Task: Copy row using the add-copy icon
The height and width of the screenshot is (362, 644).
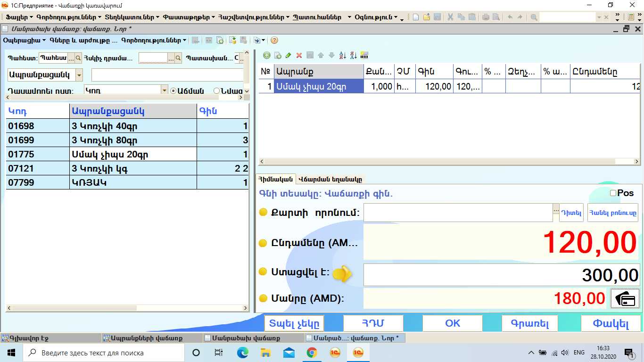Action: pyautogui.click(x=278, y=55)
